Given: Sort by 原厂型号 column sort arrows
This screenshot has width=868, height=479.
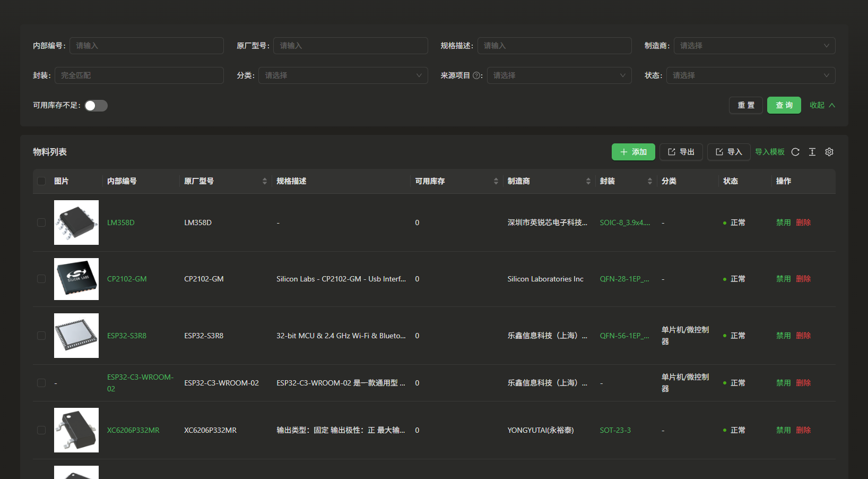Looking at the screenshot, I should (264, 181).
